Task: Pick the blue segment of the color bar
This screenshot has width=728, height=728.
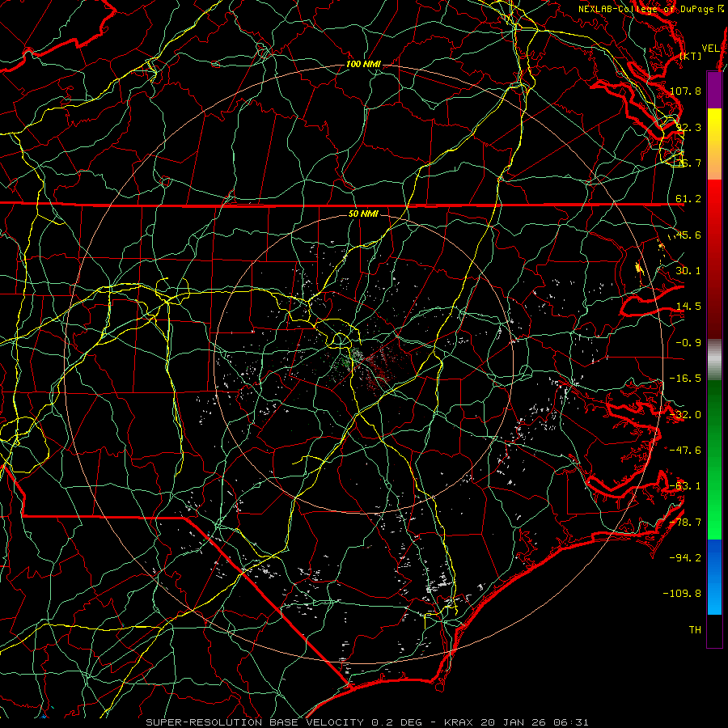Action: click(x=714, y=577)
